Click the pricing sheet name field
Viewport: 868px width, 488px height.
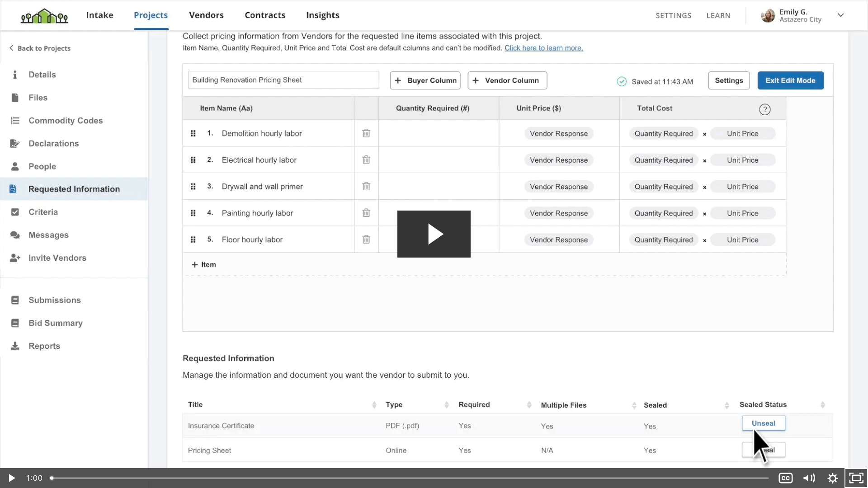coord(283,80)
